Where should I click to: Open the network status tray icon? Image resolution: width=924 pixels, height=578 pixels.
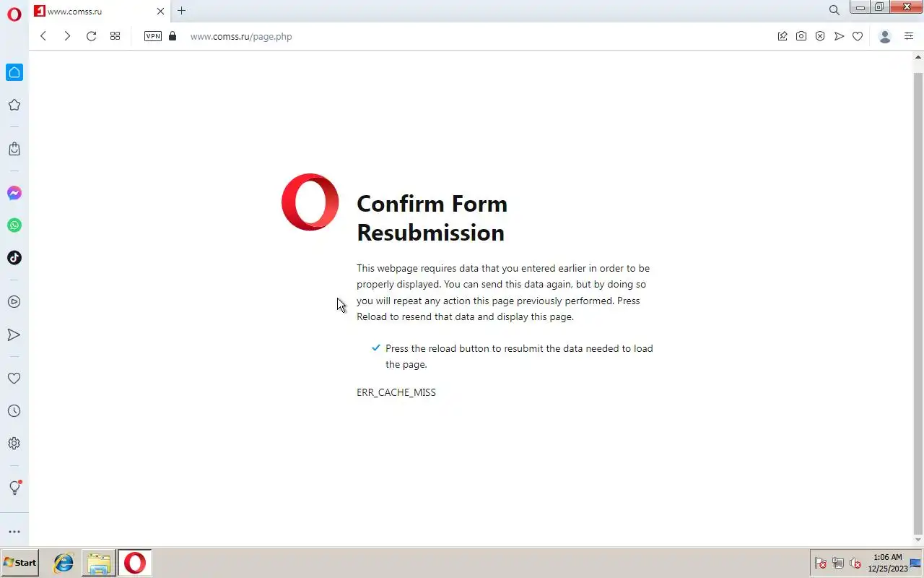coord(838,563)
